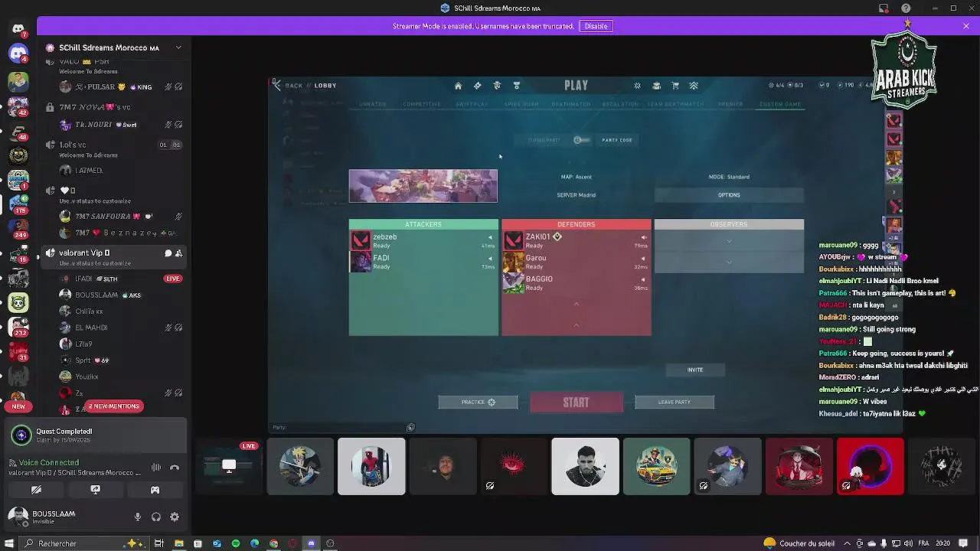Click the party chat input field
This screenshot has width=980, height=551.
coord(341,428)
